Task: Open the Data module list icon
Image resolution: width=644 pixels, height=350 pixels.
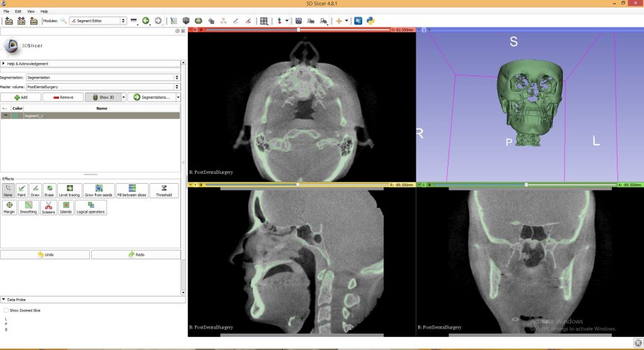Action: tap(174, 21)
